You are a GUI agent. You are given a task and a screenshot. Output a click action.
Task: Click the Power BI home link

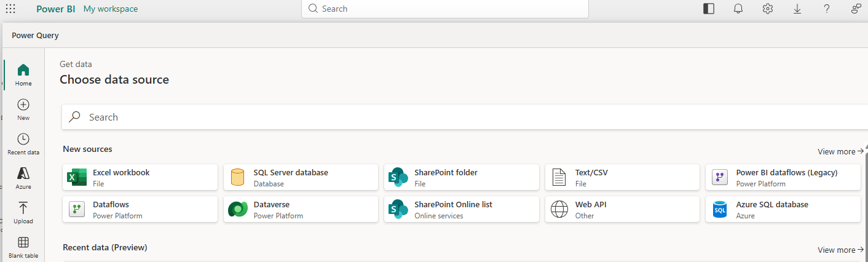pos(57,9)
